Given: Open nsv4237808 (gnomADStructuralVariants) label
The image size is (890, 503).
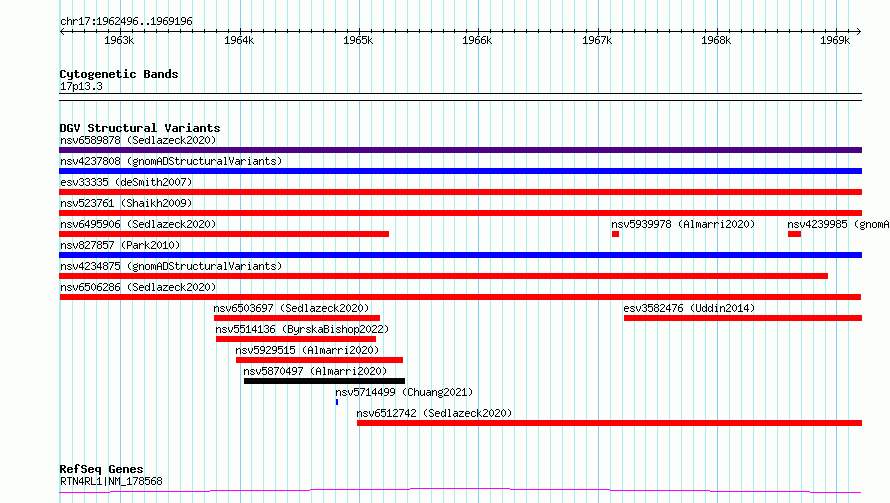Looking at the screenshot, I should point(171,161).
